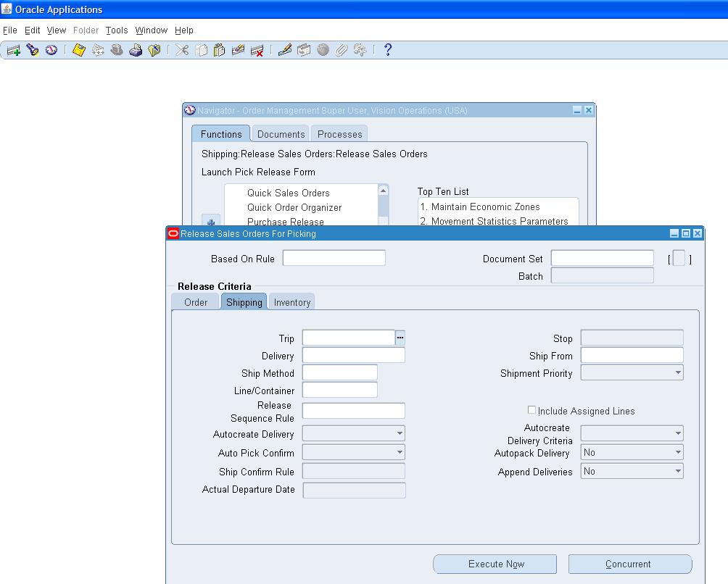
Task: Click the Document Set field
Action: point(602,258)
